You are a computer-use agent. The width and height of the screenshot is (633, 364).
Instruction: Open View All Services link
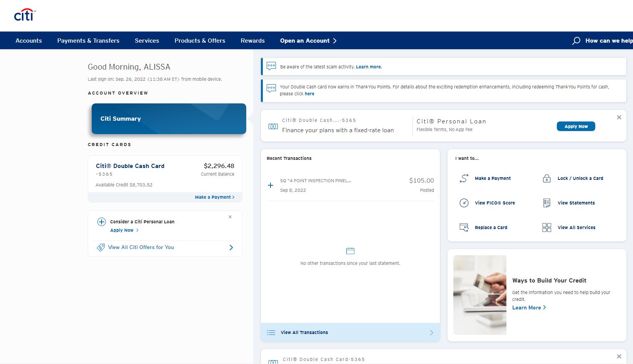pos(576,228)
